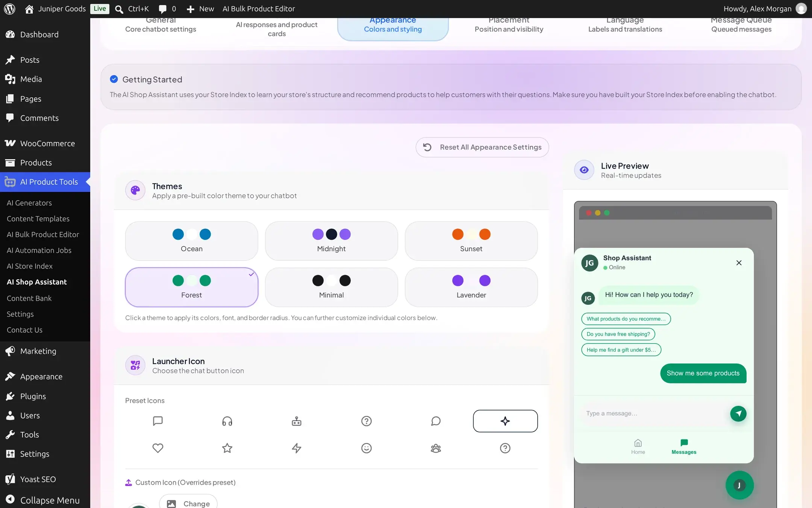The width and height of the screenshot is (812, 508).
Task: Click the Ctrl+K search icon
Action: point(119,9)
